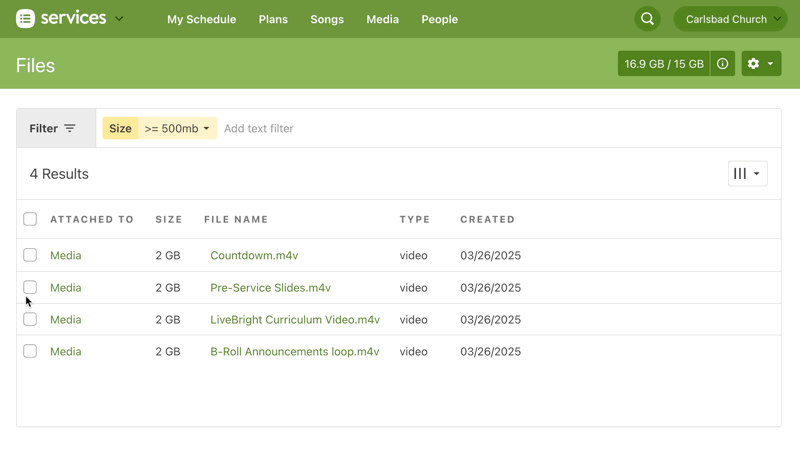
Task: Click the 16.9 GB / 15 GB storage indicator
Action: point(664,64)
